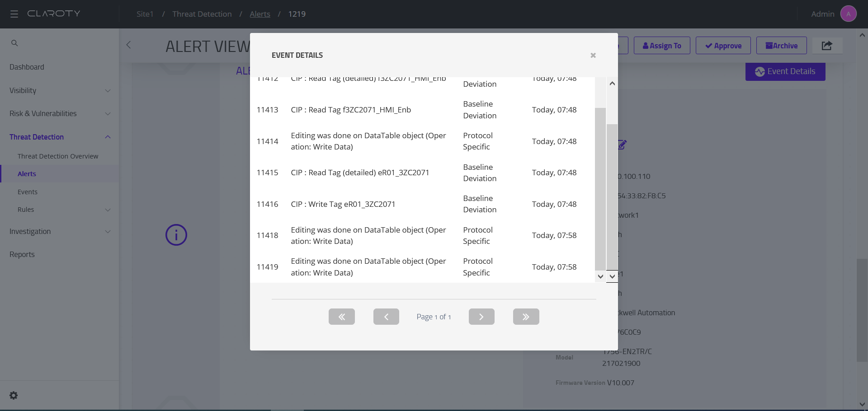The width and height of the screenshot is (868, 411).
Task: Click the Admin user avatar
Action: coord(848,14)
